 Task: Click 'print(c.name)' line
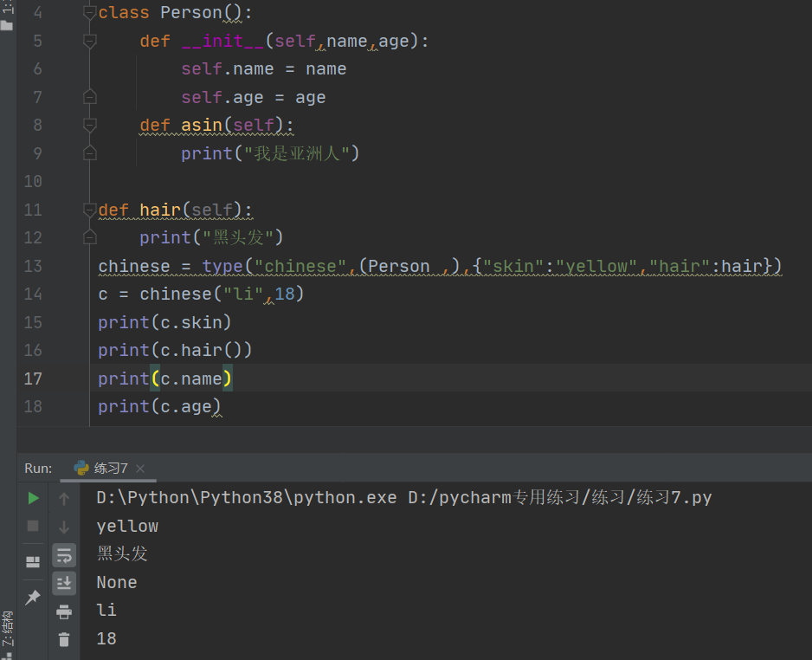164,379
